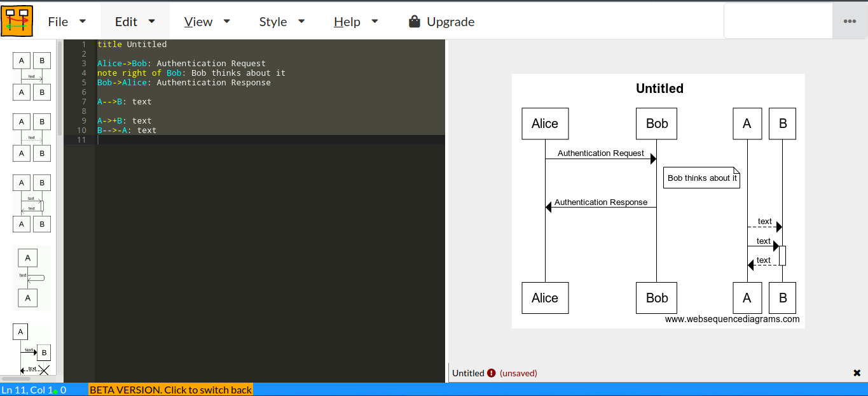
Task: Expand the Edit dropdown arrow
Action: click(152, 21)
